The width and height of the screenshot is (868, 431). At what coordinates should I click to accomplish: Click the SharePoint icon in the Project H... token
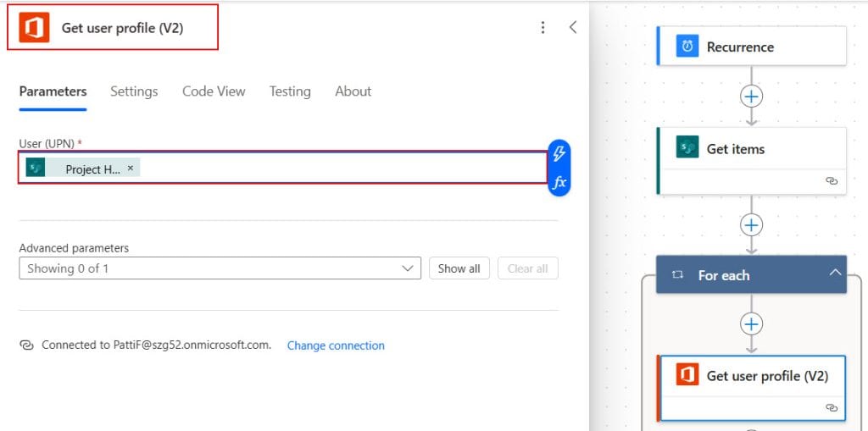pyautogui.click(x=36, y=168)
